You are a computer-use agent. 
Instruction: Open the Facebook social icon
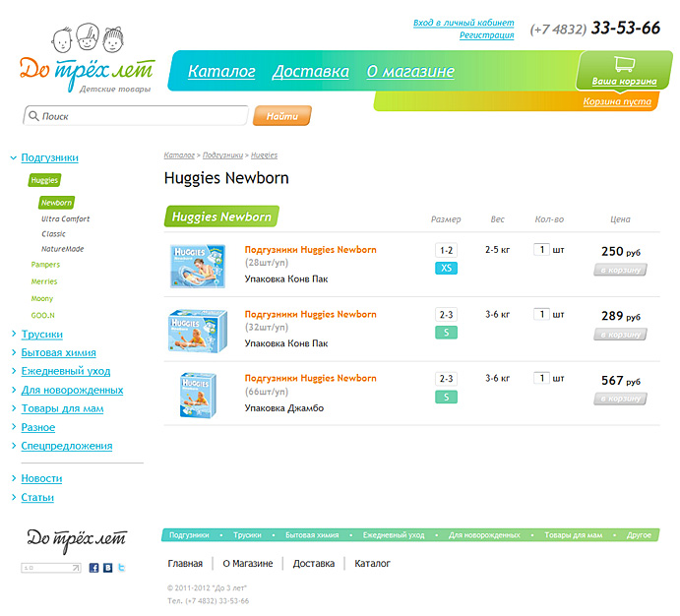(x=93, y=568)
